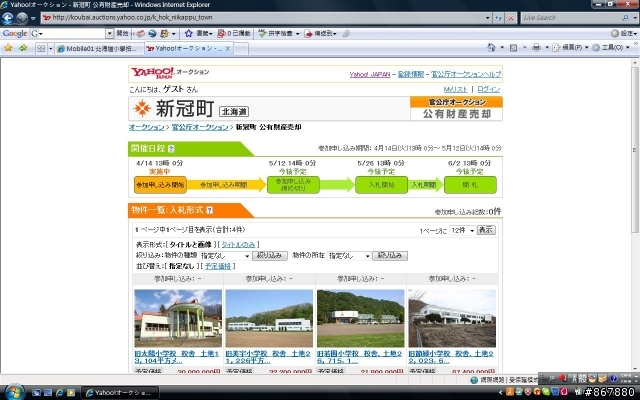The width and height of the screenshot is (640, 400).
Task: Click the Refresh page icon
Action: pyautogui.click(x=498, y=18)
